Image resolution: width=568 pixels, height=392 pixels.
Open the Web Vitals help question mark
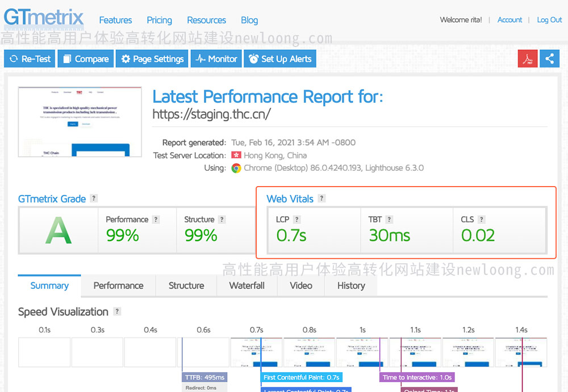[x=321, y=199]
